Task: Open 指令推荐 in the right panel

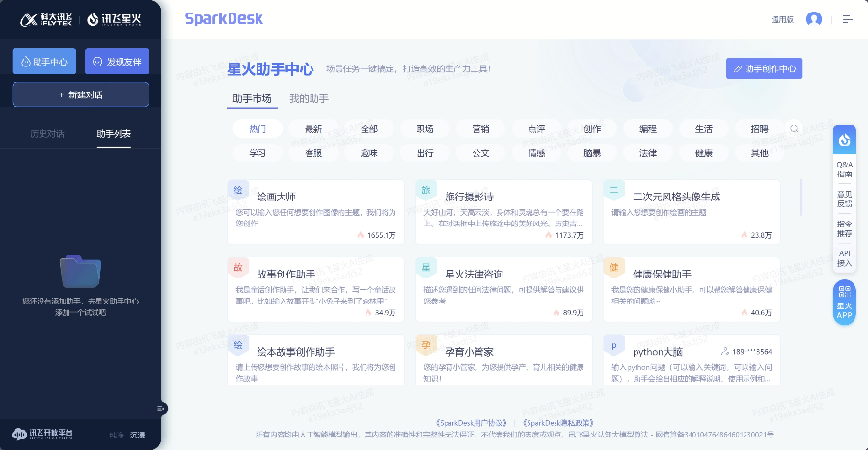Action: point(844,229)
